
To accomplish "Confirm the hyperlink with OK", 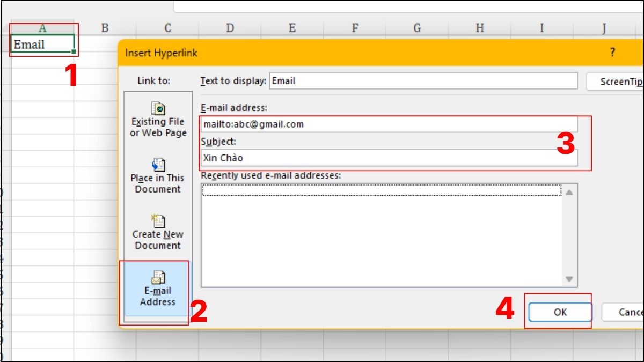I will click(560, 312).
